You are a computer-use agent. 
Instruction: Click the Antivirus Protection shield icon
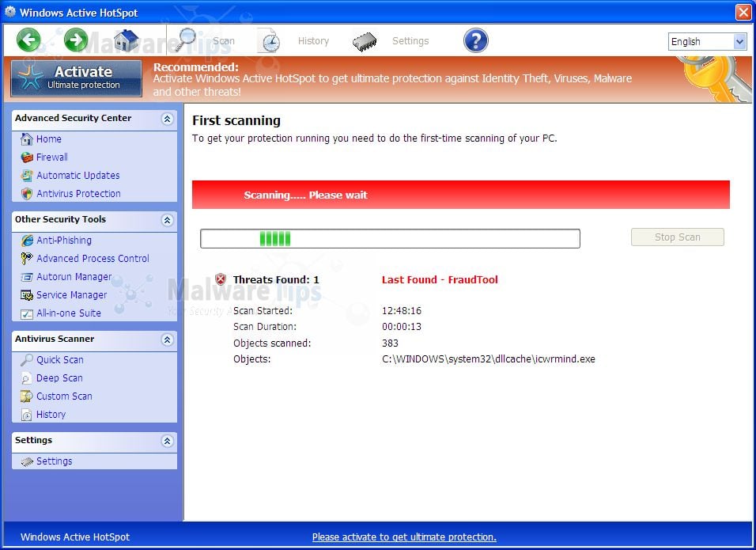pyautogui.click(x=27, y=194)
